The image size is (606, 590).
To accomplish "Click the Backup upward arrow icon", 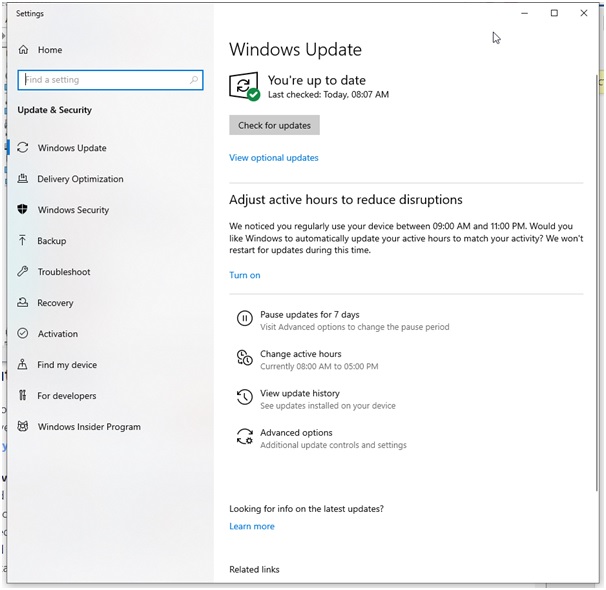I will click(22, 240).
